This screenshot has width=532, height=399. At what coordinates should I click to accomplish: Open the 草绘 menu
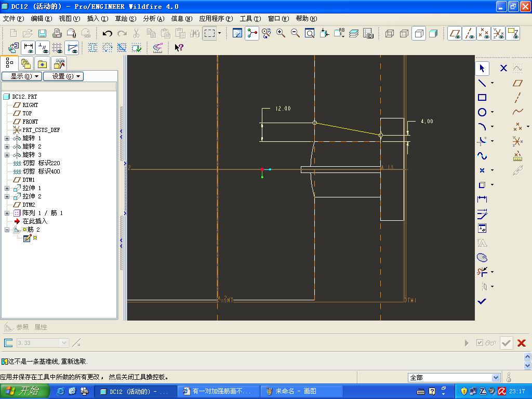[126, 19]
